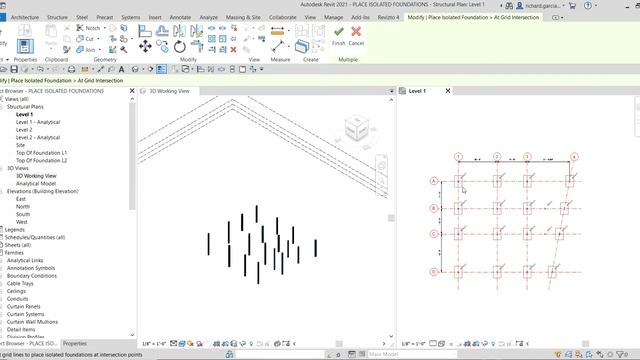
Task: Expand the Schedules/Quantities node
Action: [2, 237]
